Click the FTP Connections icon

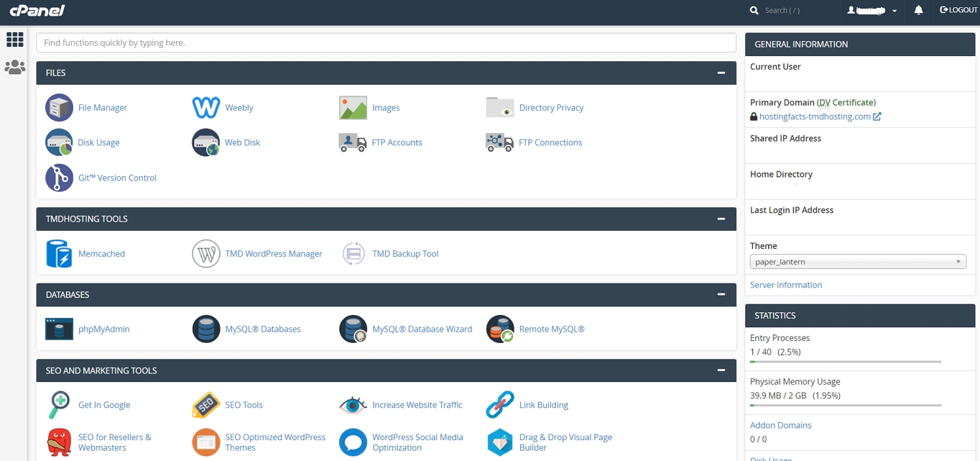point(500,142)
